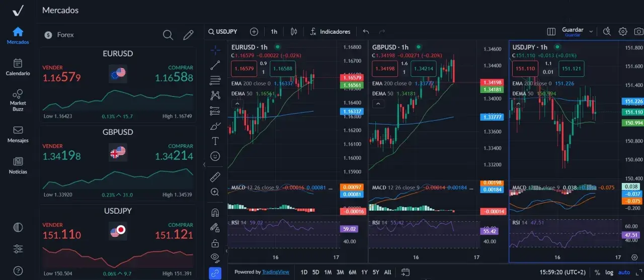This screenshot has width=644, height=280.
Task: Click the undo arrow
Action: tap(366, 32)
